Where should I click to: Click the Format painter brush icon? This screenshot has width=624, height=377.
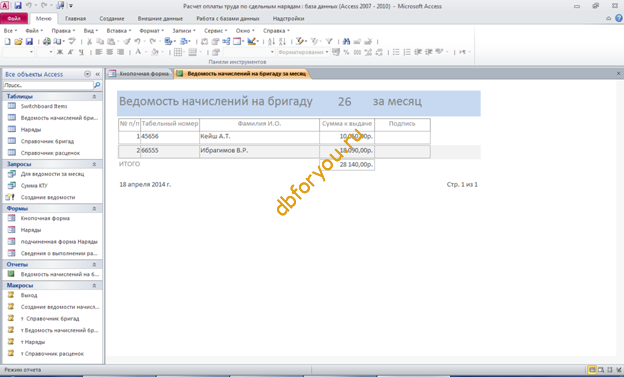tap(127, 41)
